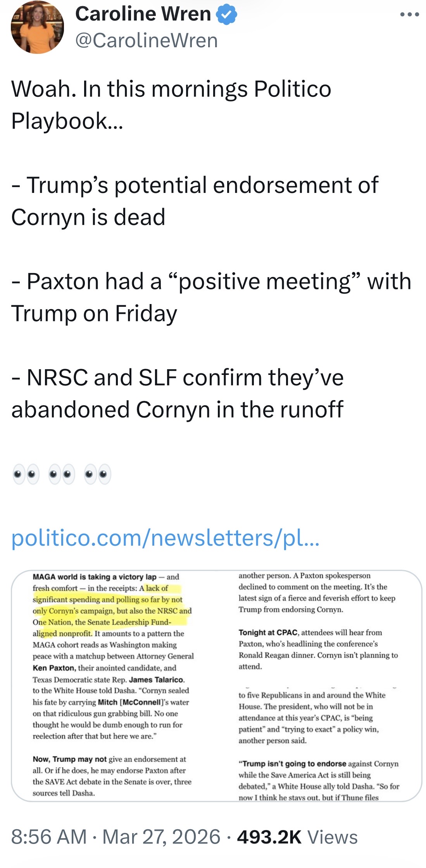Click the Caroline Wren display name
The height and width of the screenshot is (868, 426).
[x=143, y=14]
